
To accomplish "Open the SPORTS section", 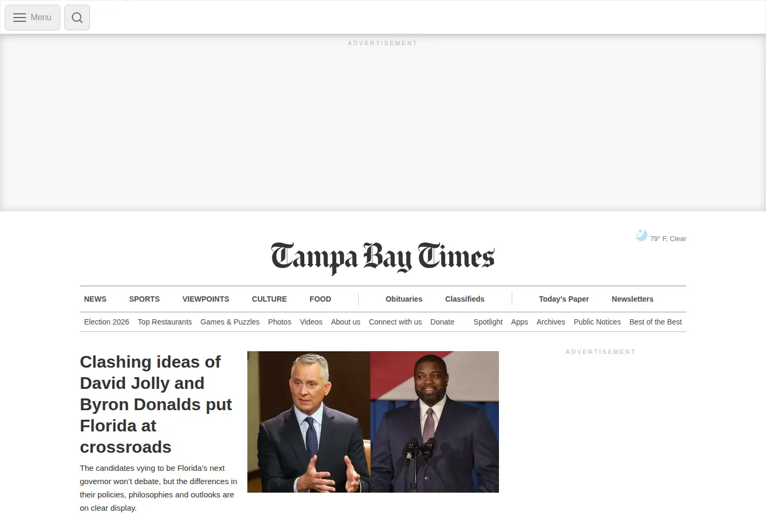I will coord(144,299).
